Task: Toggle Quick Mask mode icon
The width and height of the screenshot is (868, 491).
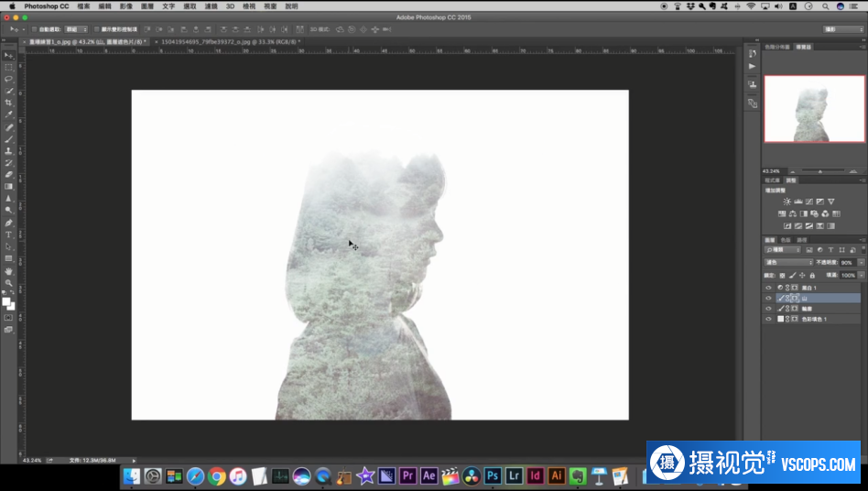Action: point(8,318)
